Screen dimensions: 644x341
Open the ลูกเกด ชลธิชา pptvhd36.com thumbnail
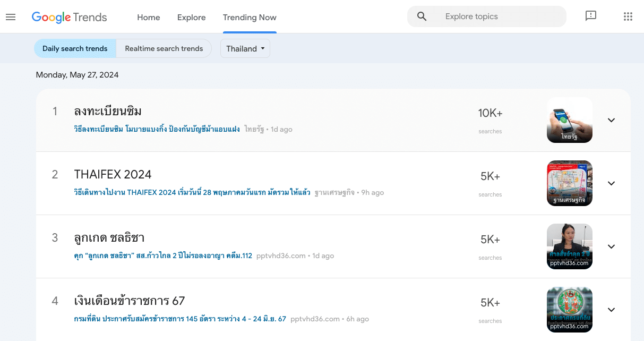(x=570, y=246)
